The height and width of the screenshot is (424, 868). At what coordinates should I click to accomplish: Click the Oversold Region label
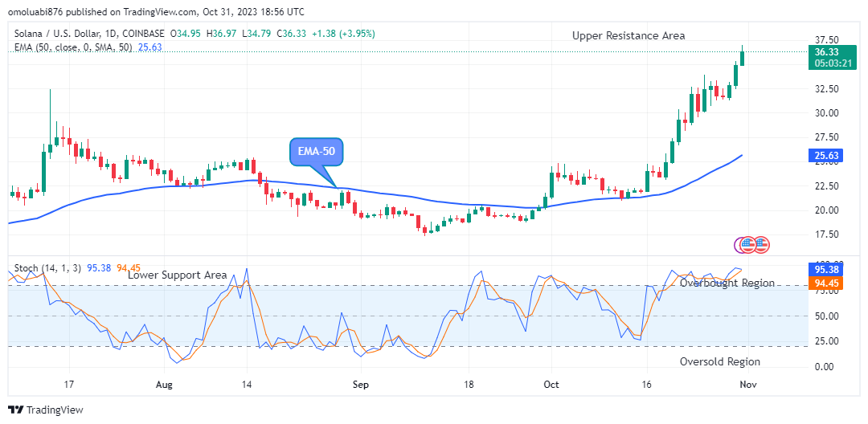coord(719,361)
